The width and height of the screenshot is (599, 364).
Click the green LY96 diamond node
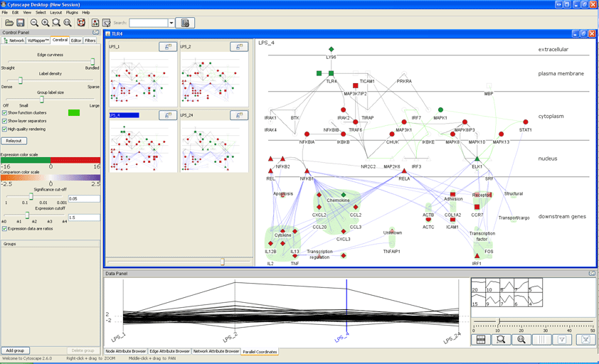pyautogui.click(x=332, y=49)
